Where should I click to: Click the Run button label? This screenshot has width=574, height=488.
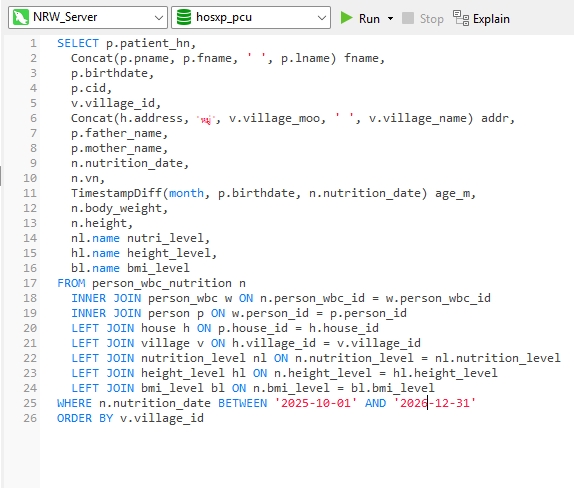(369, 18)
